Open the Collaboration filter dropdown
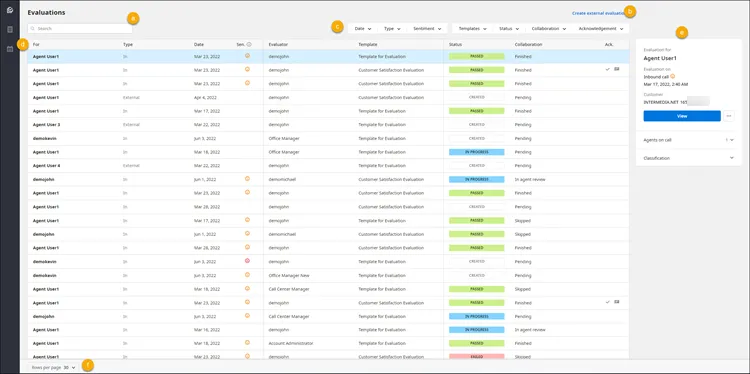Screen dimensions: 750x374 click(x=549, y=29)
